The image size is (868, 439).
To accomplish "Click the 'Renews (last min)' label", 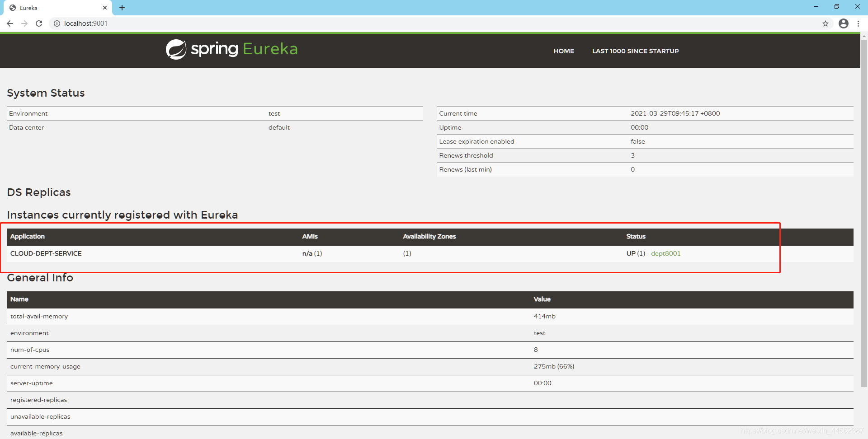I will (x=466, y=169).
